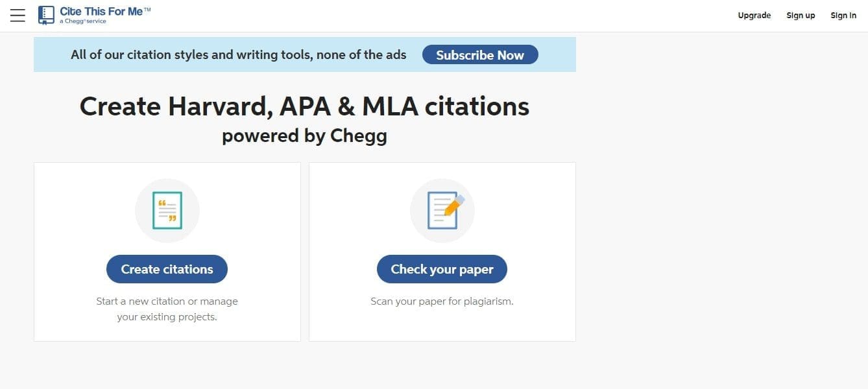Go to Sign up
868x389 pixels.
(801, 16)
